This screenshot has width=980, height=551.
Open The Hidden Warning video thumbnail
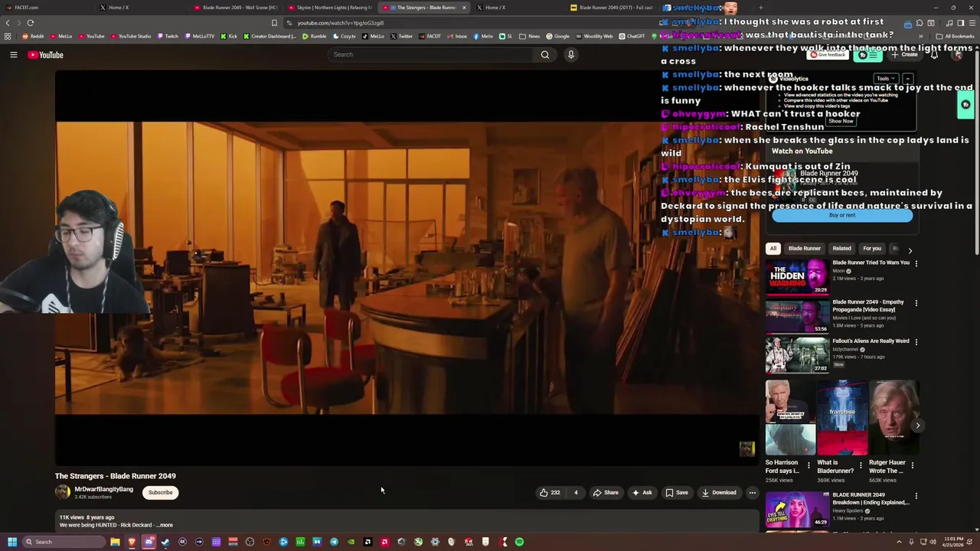click(797, 275)
